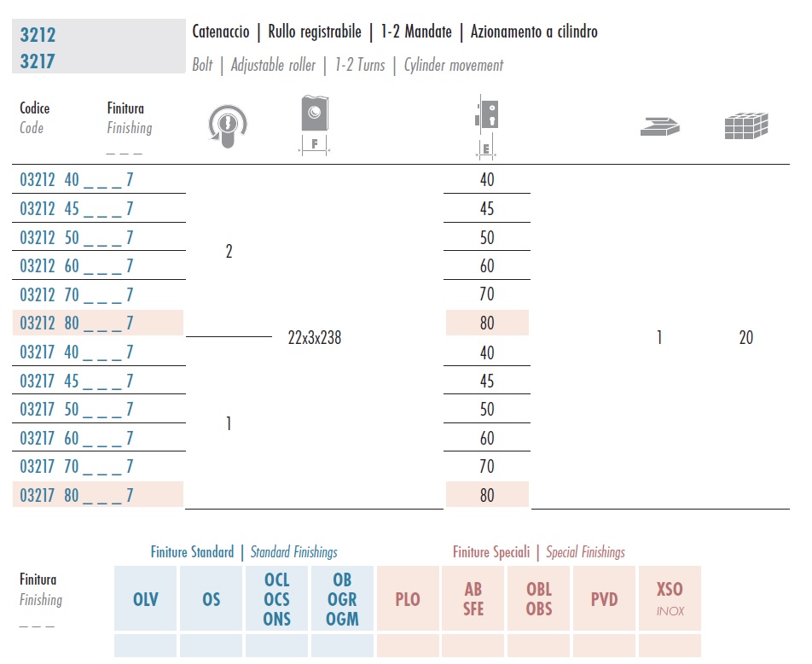Click the Finitura column header
Viewport: 812px width, 664px height.
coord(125,108)
